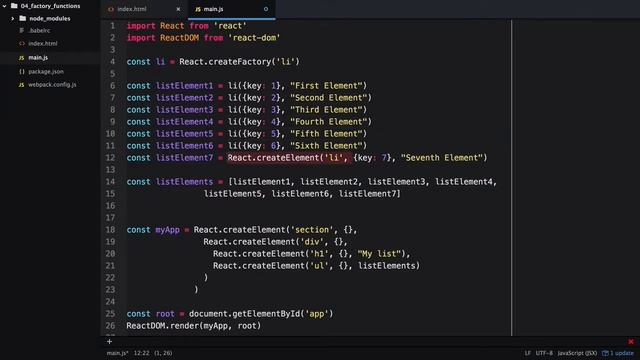Click the braces icon beside package.json

(22, 71)
